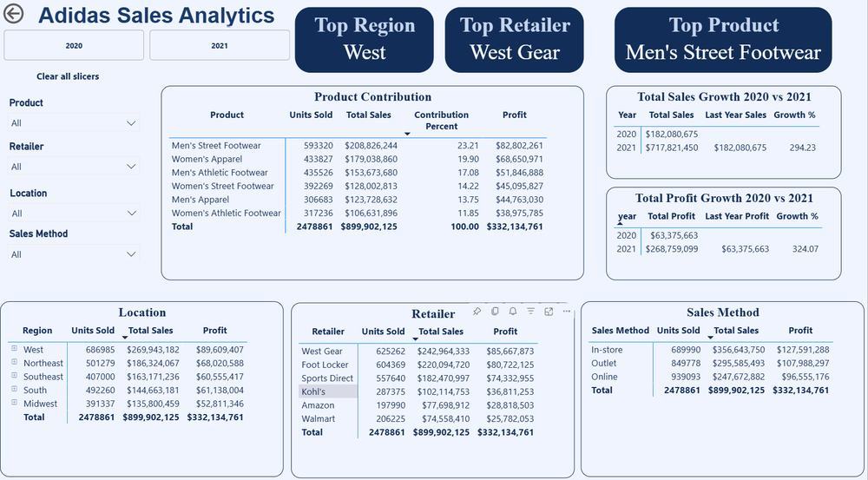Open Retailer visual in focus mode

pos(549,312)
